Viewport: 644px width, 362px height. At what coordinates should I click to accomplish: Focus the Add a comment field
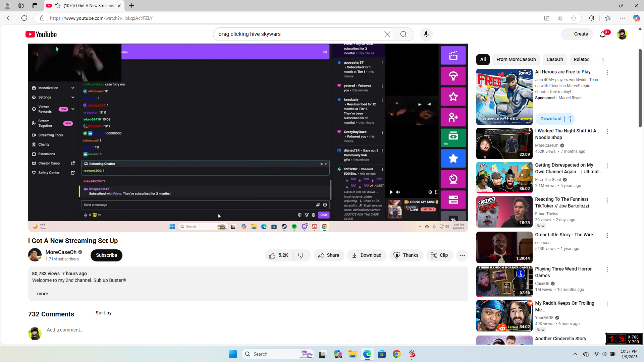(x=255, y=330)
